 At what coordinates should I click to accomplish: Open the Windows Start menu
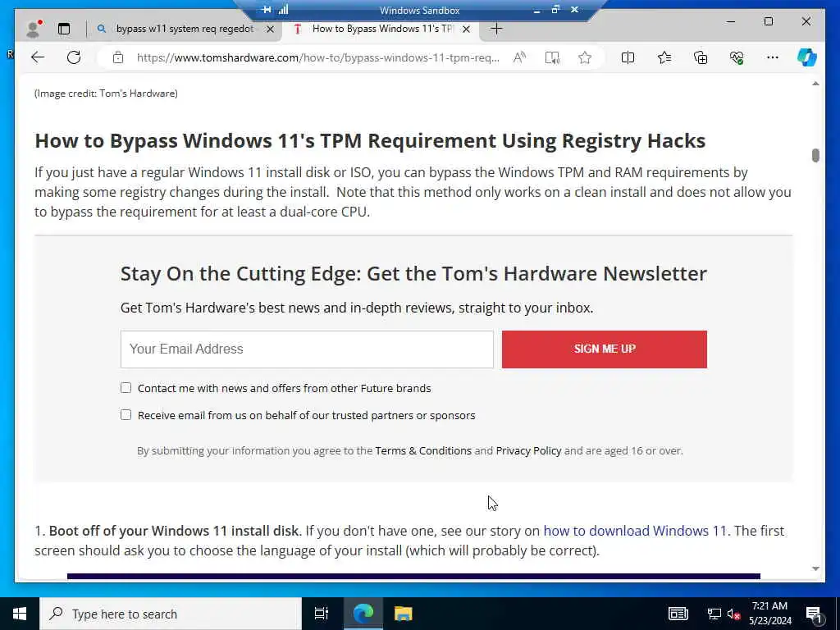20,614
